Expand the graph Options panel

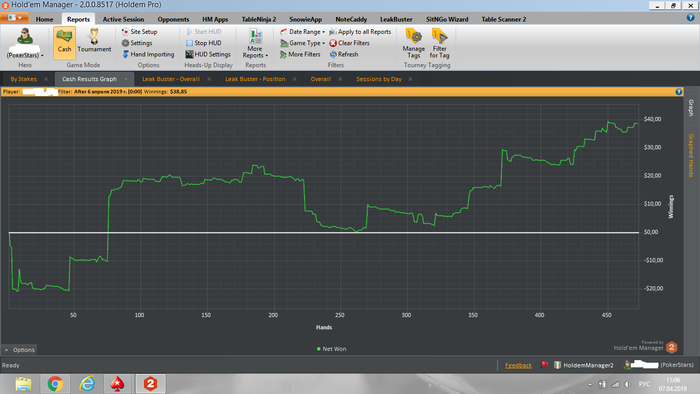19,350
